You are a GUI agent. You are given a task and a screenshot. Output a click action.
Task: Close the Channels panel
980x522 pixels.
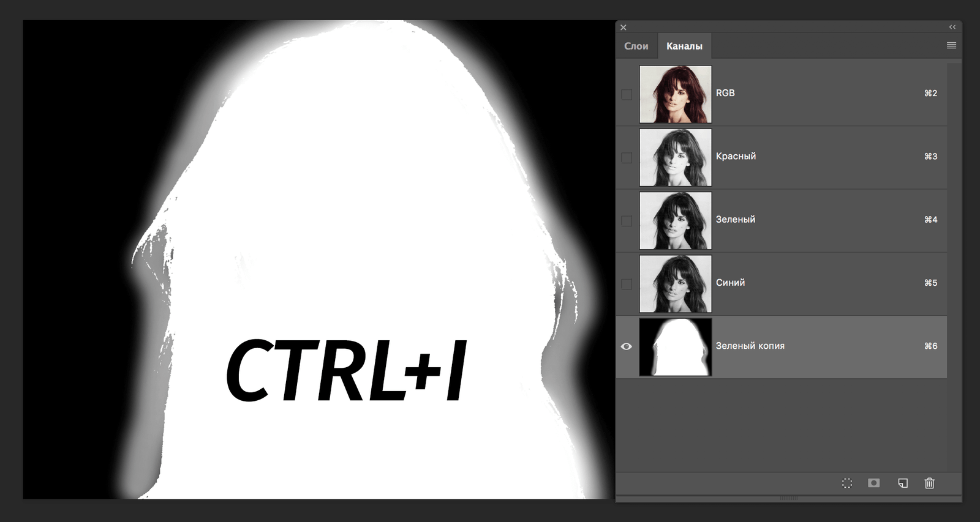624,28
